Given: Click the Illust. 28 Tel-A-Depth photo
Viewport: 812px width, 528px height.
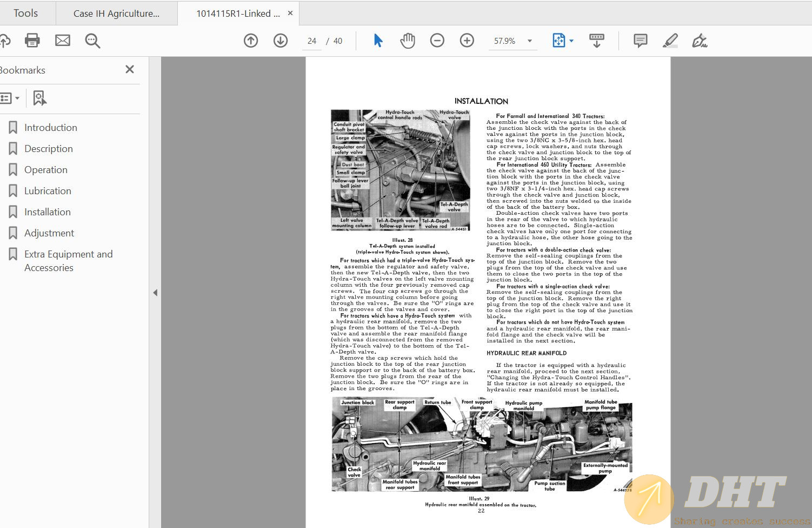Looking at the screenshot, I should 400,170.
